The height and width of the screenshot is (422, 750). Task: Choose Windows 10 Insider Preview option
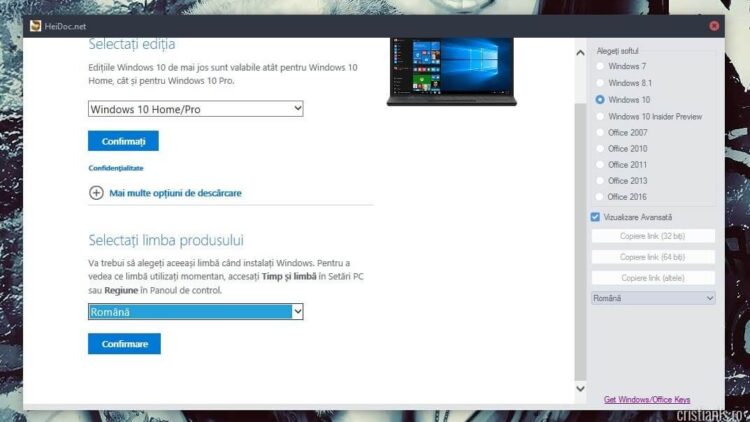[600, 116]
